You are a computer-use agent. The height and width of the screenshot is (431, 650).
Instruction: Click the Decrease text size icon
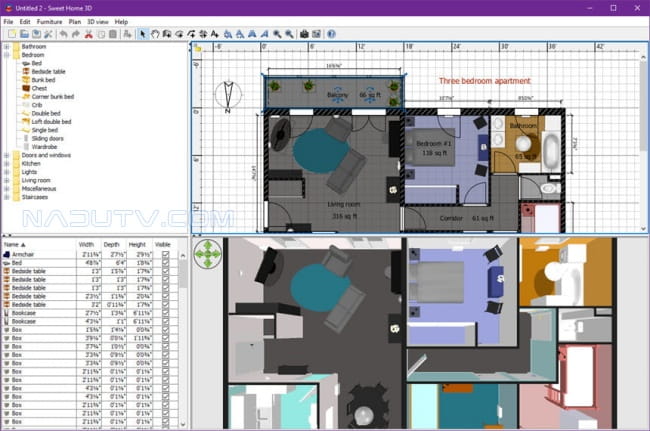point(240,34)
